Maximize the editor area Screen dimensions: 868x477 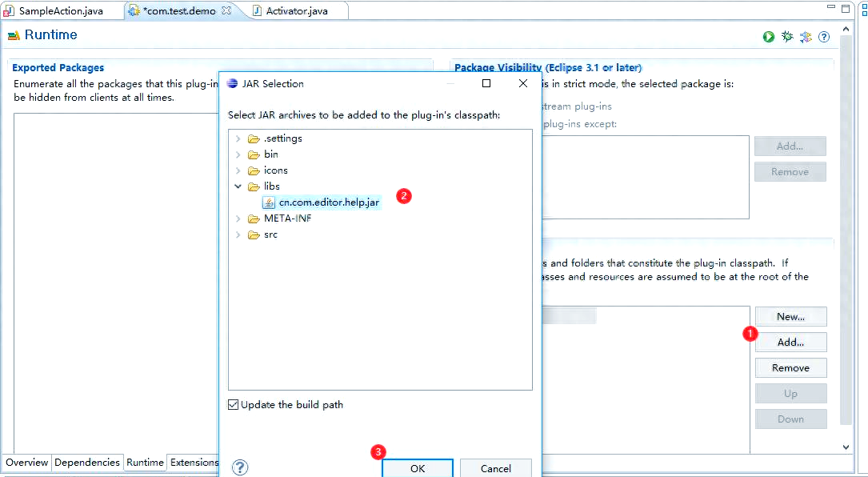point(846,8)
